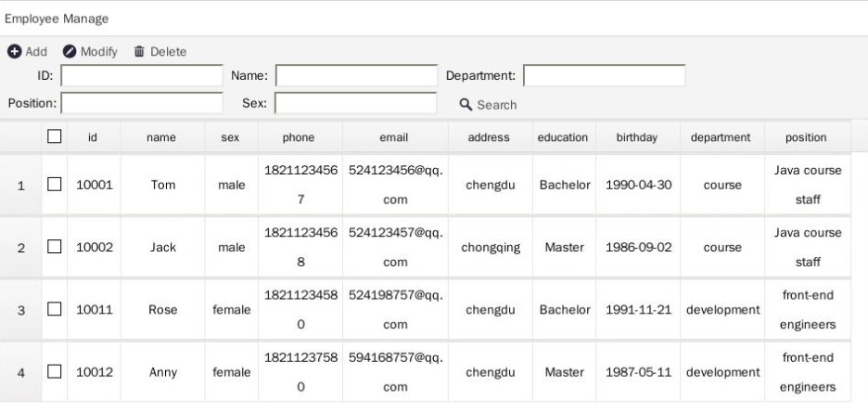Click the birthday column header

point(638,136)
